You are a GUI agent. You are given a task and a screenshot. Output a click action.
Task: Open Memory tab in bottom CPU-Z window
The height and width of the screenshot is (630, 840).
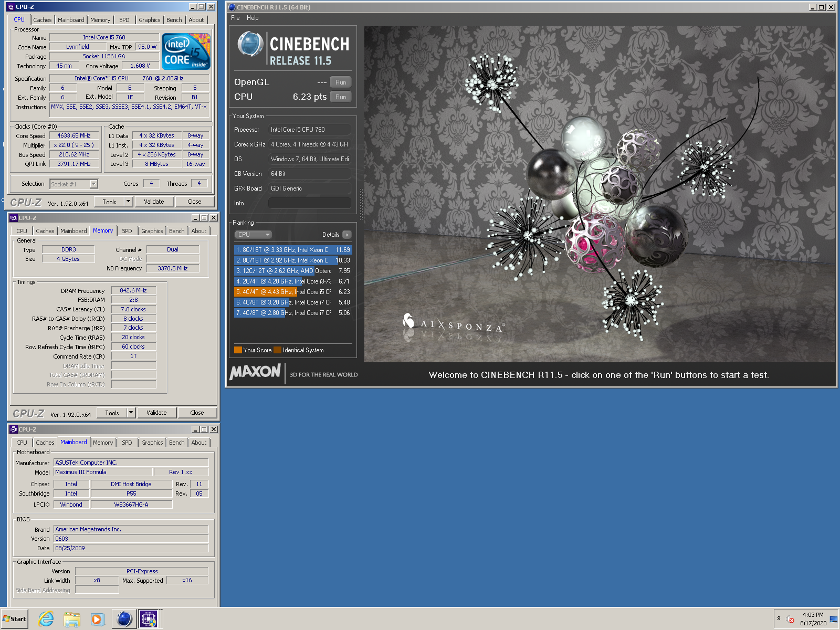coord(103,443)
